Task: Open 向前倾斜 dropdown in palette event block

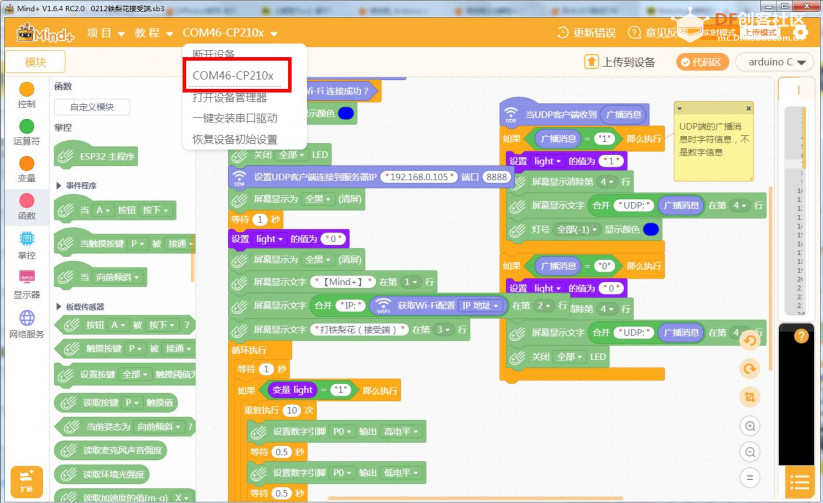Action: [118, 277]
